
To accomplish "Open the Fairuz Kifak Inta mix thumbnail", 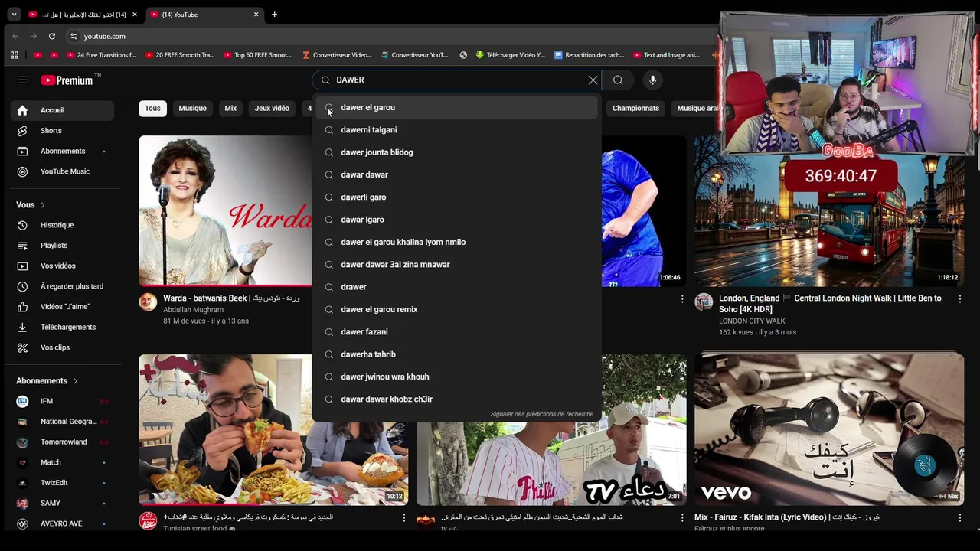I will click(829, 429).
